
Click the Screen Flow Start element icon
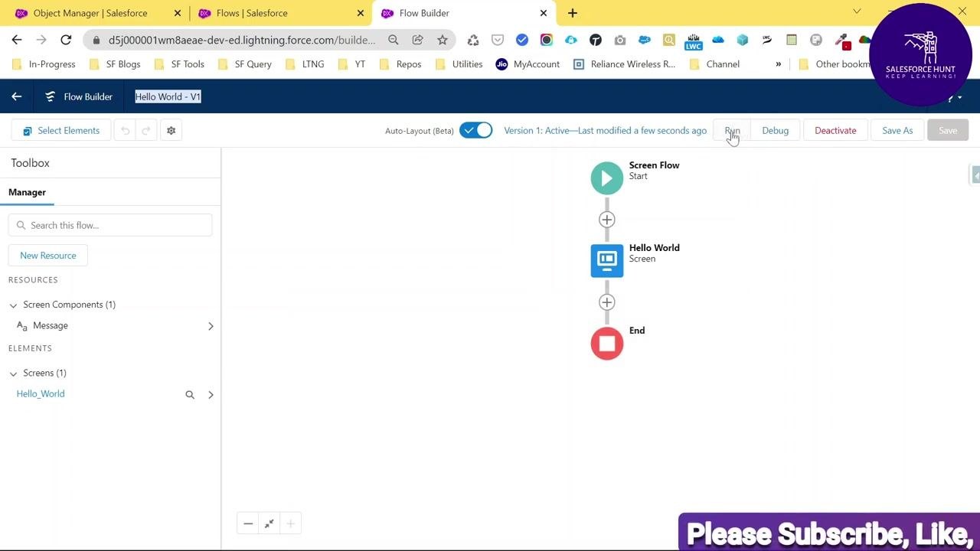[x=607, y=178]
